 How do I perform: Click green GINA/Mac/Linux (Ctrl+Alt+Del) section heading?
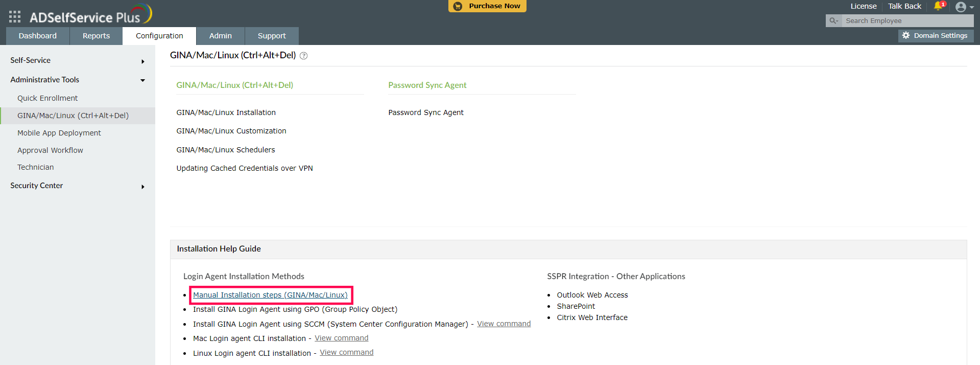pos(234,85)
